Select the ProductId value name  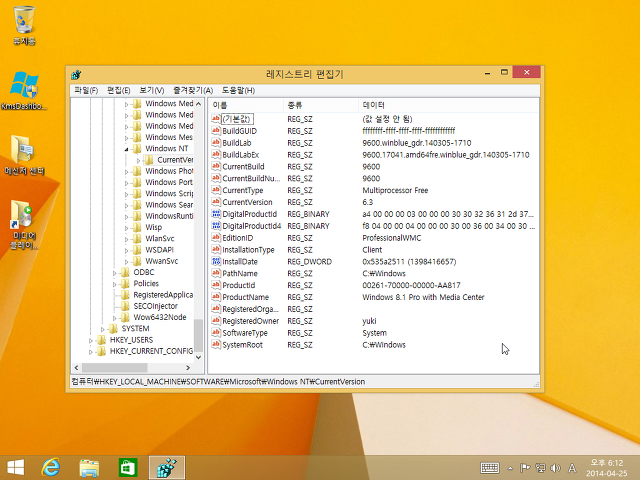click(x=239, y=285)
